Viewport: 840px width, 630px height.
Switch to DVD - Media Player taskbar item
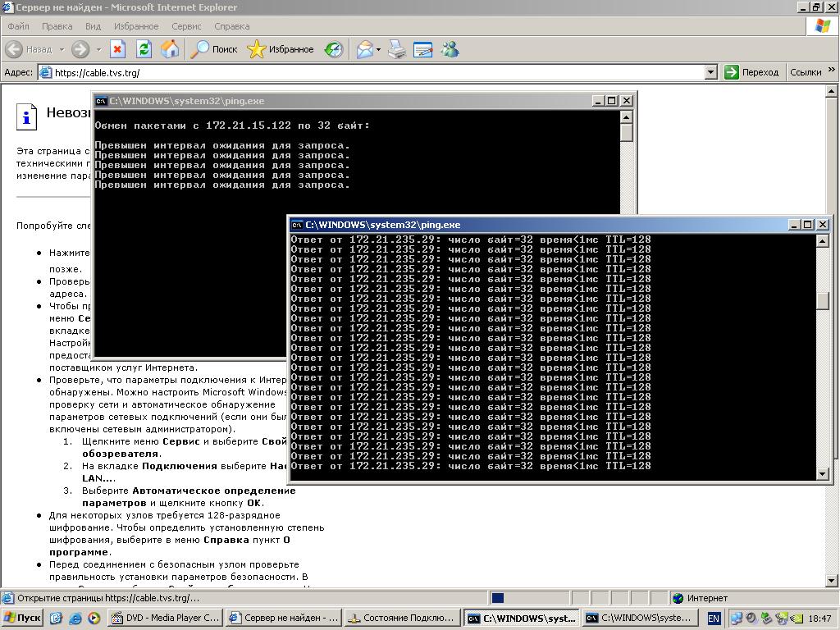pyautogui.click(x=165, y=618)
